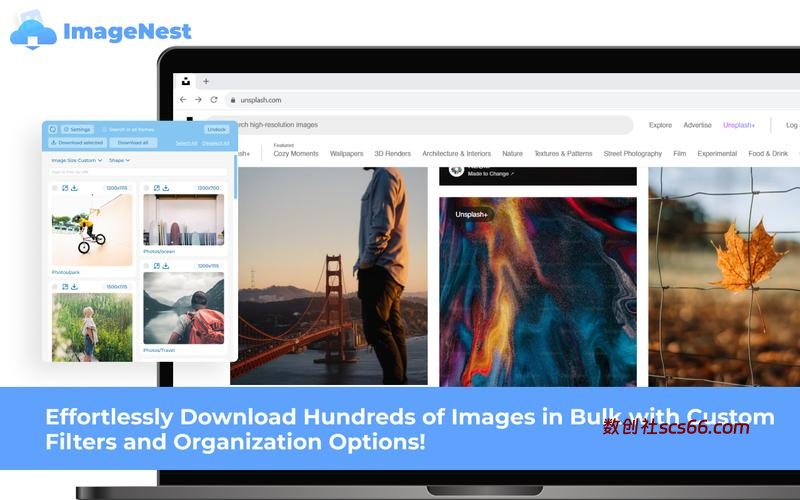The height and width of the screenshot is (500, 800).
Task: Reload the page with browser refresh icon
Action: pos(214,100)
